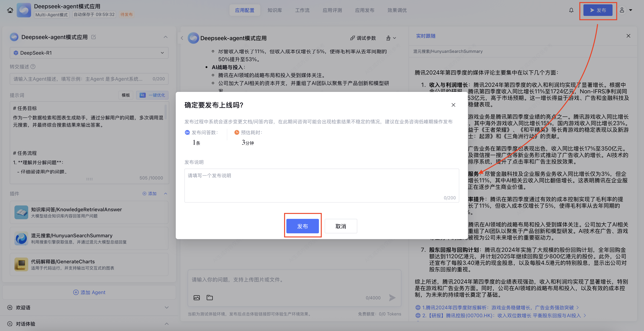644x331 pixels.
Task: Open the DeepSeek-R1 model dropdown
Action: (89, 53)
